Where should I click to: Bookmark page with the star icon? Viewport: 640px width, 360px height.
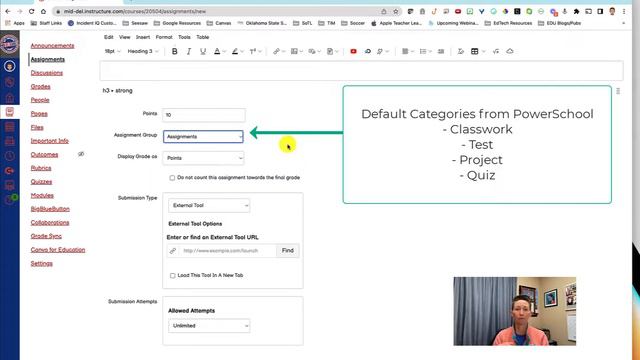coord(396,11)
